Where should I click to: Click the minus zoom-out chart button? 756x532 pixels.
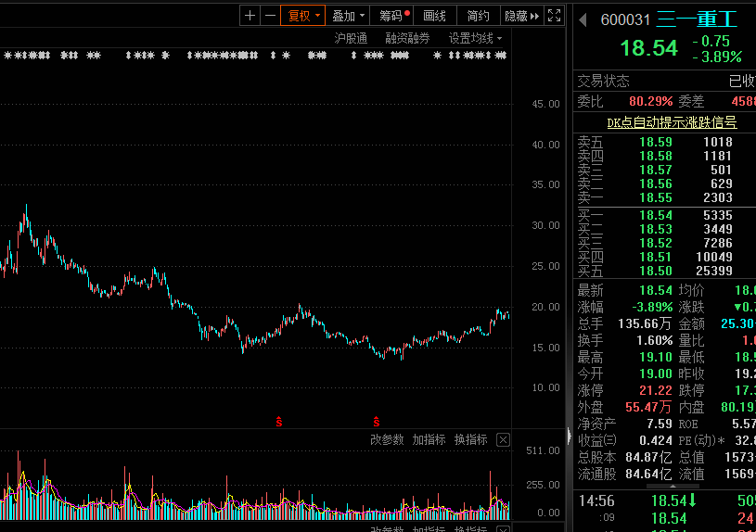coord(269,16)
